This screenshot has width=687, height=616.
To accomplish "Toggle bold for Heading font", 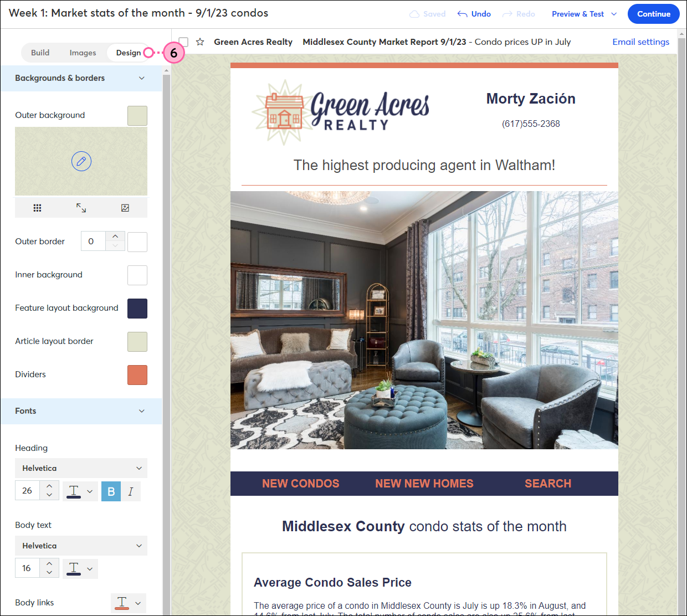I will (111, 491).
